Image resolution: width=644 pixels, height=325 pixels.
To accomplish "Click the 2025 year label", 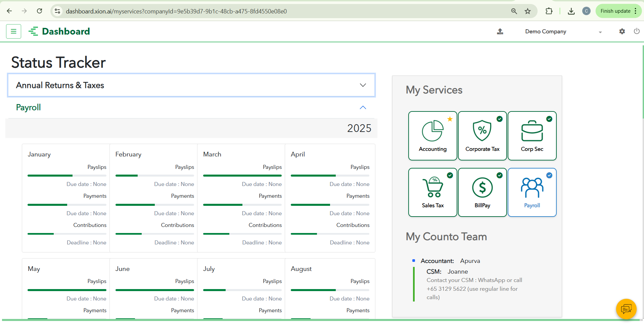I will tap(359, 128).
